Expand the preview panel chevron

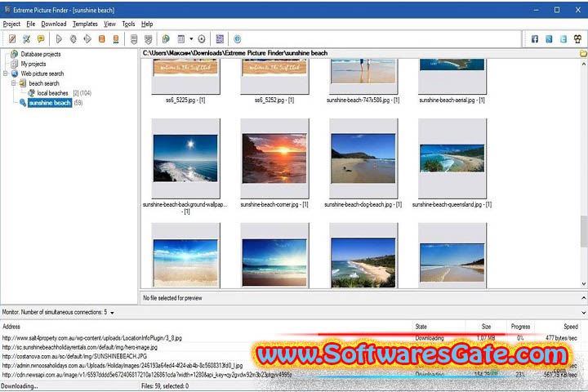point(583,298)
